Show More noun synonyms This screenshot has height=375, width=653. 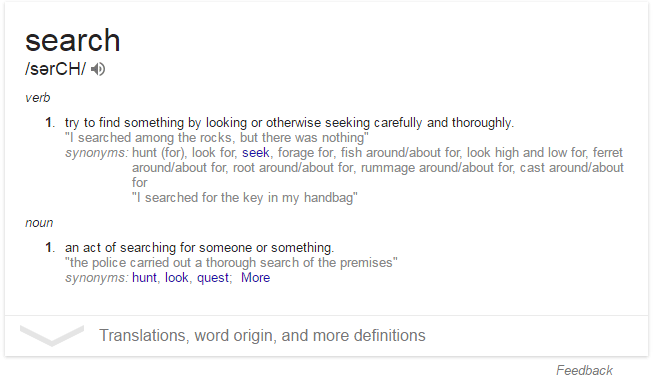coord(255,278)
